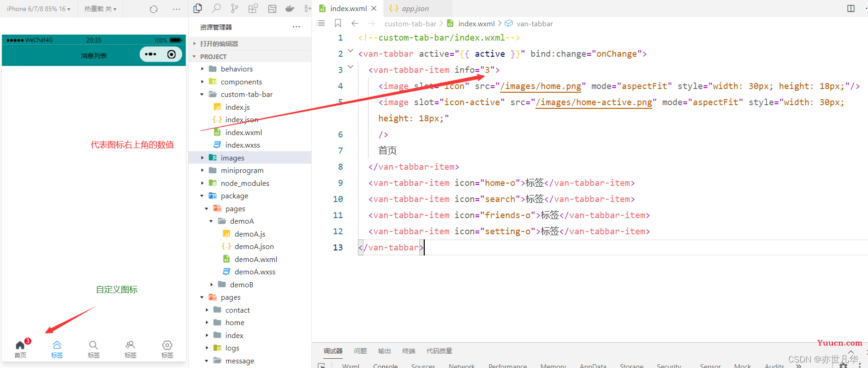Open index.json in custom-tab-bar

click(242, 119)
